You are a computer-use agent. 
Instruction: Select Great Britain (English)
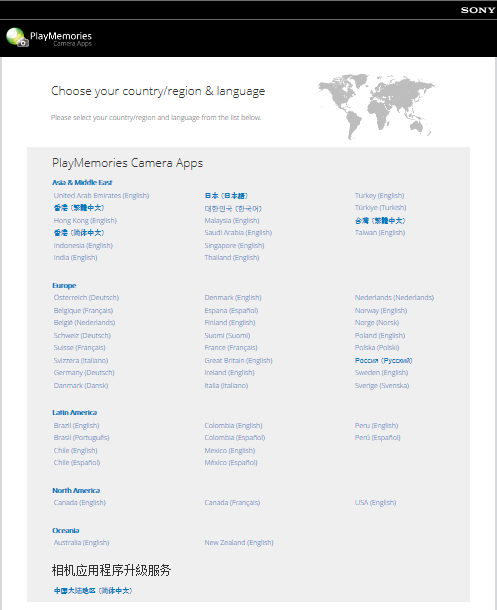pyautogui.click(x=238, y=361)
